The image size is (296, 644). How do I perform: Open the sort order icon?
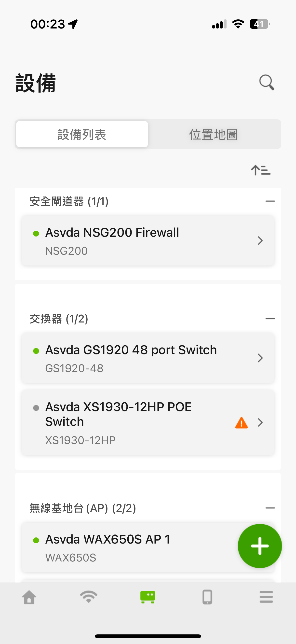pos(260,170)
